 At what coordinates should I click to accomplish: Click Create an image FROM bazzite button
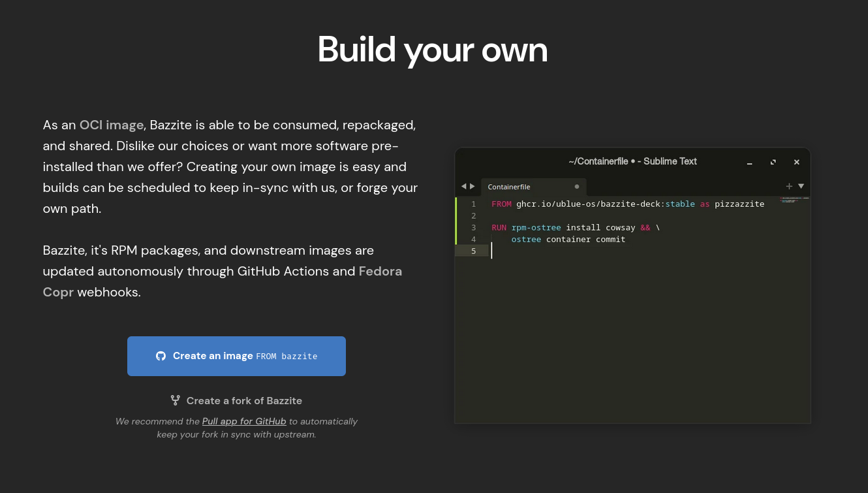pyautogui.click(x=236, y=356)
